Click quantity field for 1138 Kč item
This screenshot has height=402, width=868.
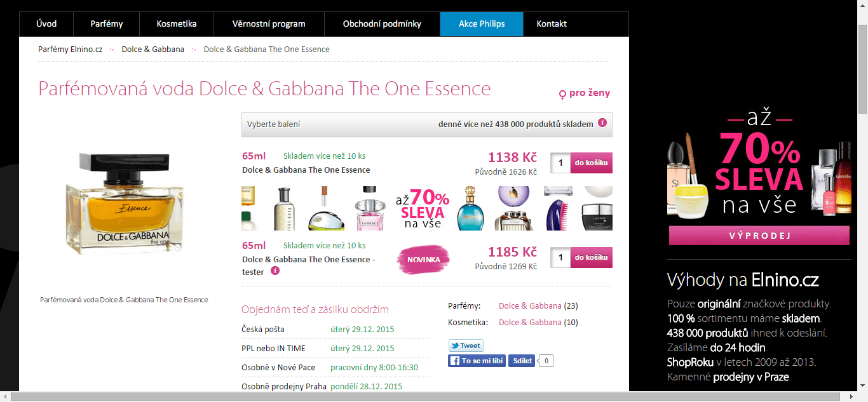point(560,163)
